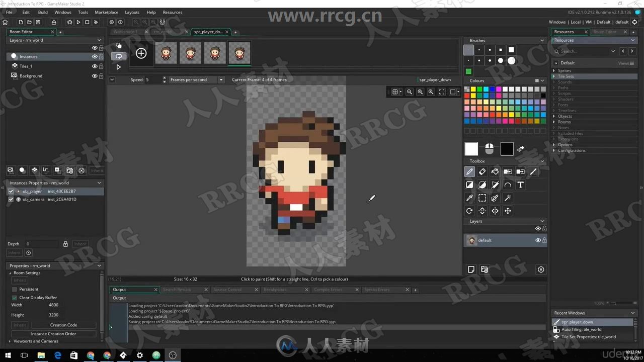Open Auto Tiling: tile_world recent window
The height and width of the screenshot is (362, 644).
(581, 329)
